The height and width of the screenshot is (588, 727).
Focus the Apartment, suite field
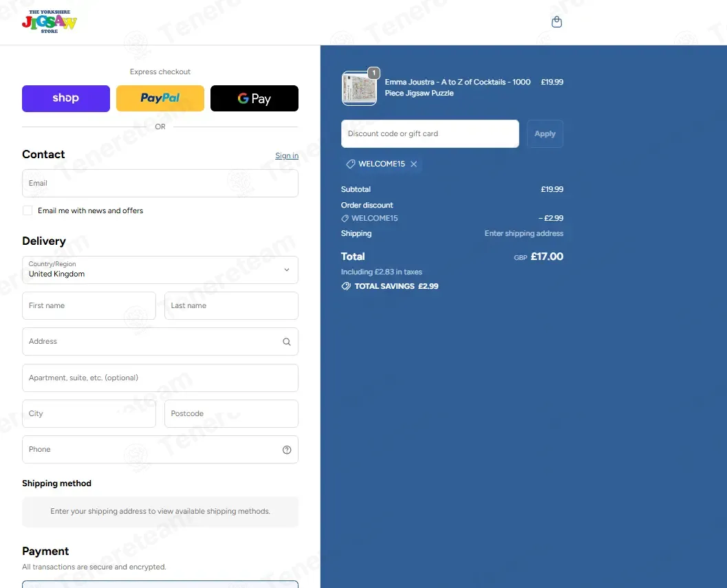coord(160,378)
